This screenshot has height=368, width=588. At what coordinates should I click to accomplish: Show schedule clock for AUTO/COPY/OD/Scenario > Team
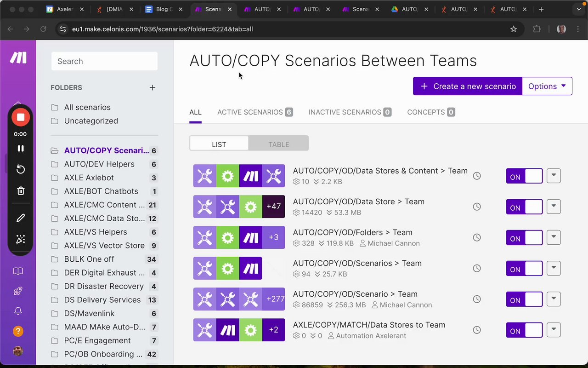[477, 299]
